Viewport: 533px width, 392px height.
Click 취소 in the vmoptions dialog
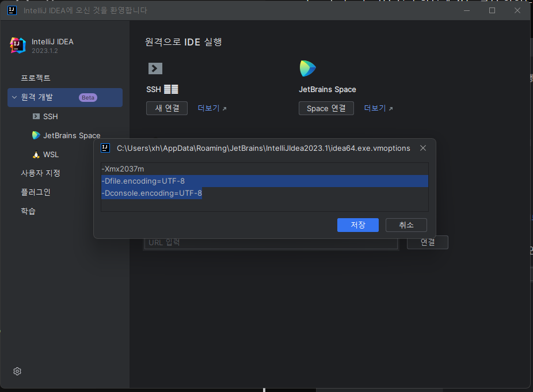coord(406,225)
